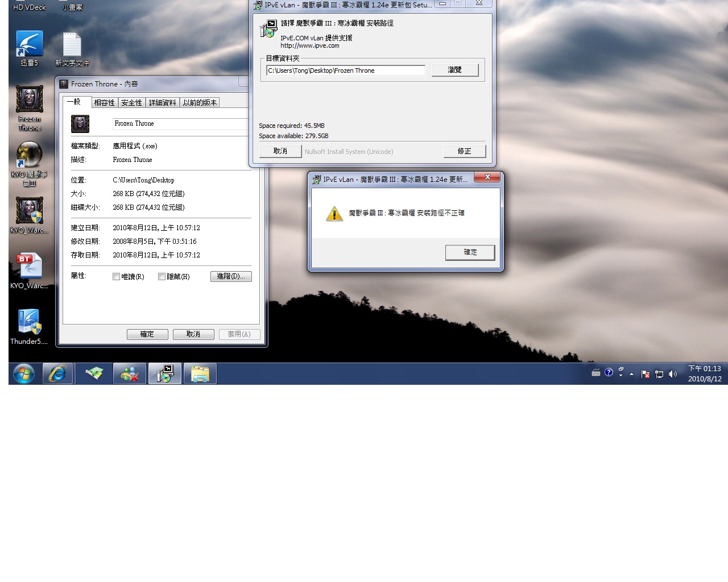This screenshot has width=728, height=582.
Task: Open the messenger people icon on the taskbar
Action: click(x=130, y=373)
